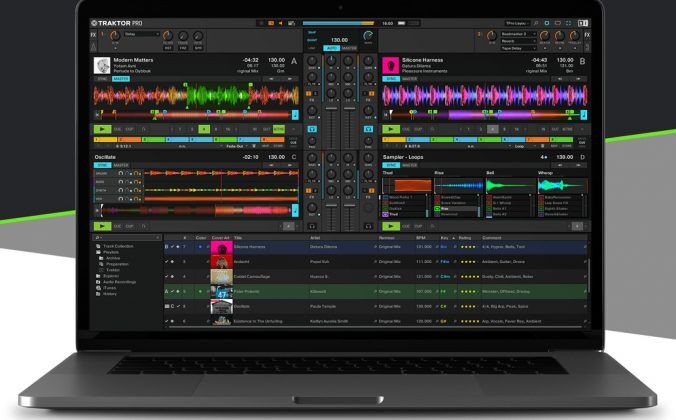Click the yellow hotcue 1 on Deck A
Image resolution: width=676 pixels, height=420 pixels.
pyautogui.click(x=106, y=140)
